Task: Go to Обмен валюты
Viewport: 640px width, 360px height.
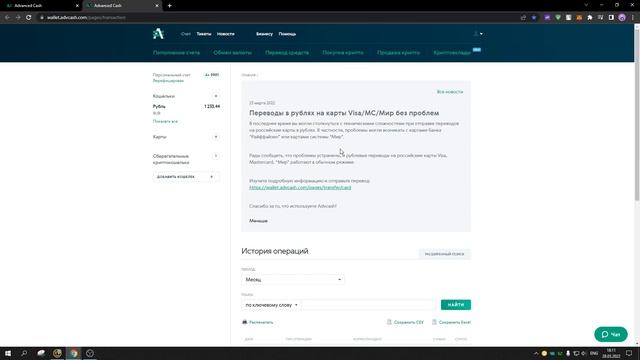Action: [x=233, y=53]
